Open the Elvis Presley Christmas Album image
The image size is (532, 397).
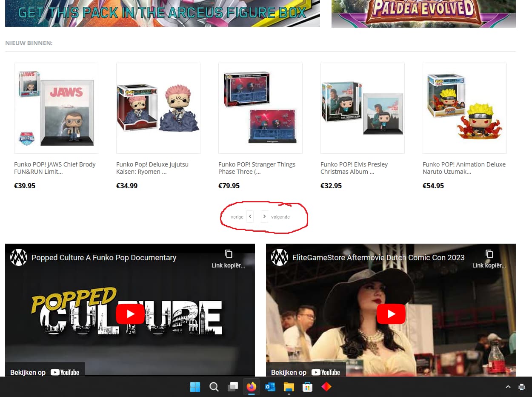click(x=363, y=108)
